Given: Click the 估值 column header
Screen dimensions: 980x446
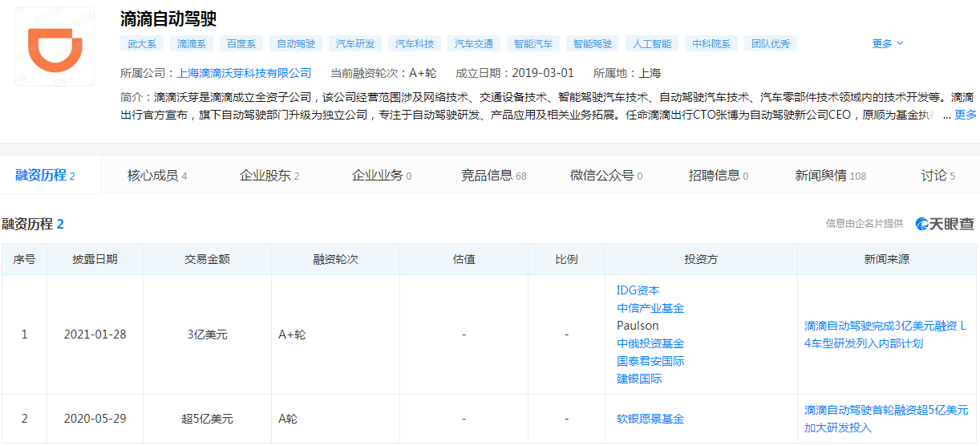Looking at the screenshot, I should (464, 259).
